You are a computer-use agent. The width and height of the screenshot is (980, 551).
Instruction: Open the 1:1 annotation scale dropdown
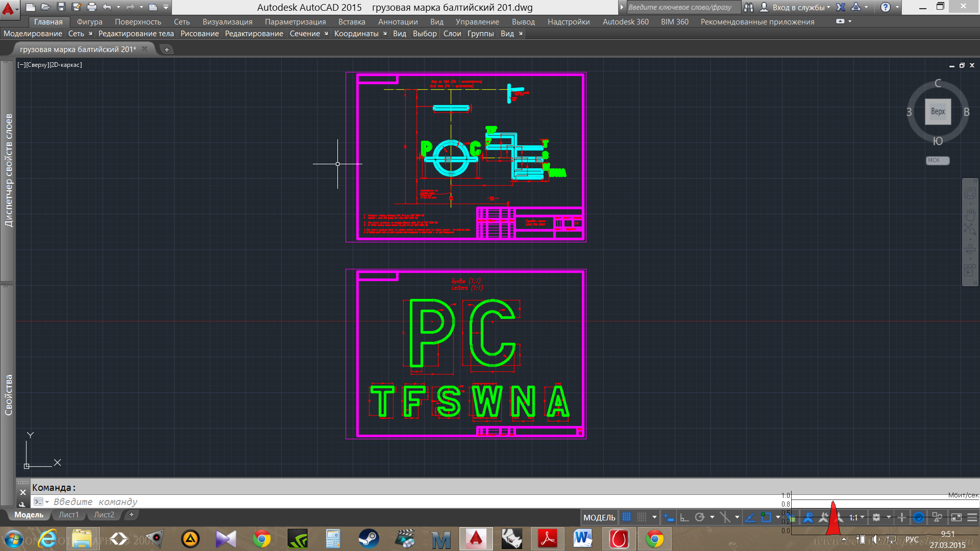click(856, 517)
